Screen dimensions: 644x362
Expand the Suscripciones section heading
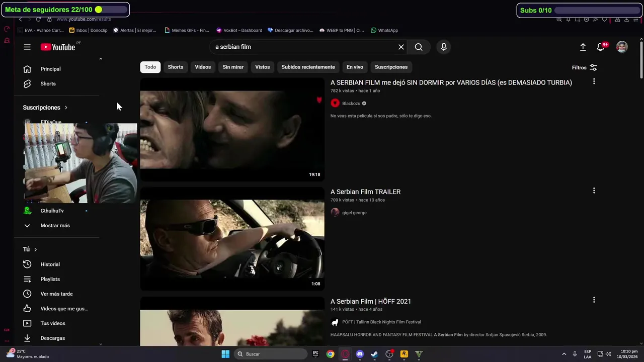click(45, 108)
